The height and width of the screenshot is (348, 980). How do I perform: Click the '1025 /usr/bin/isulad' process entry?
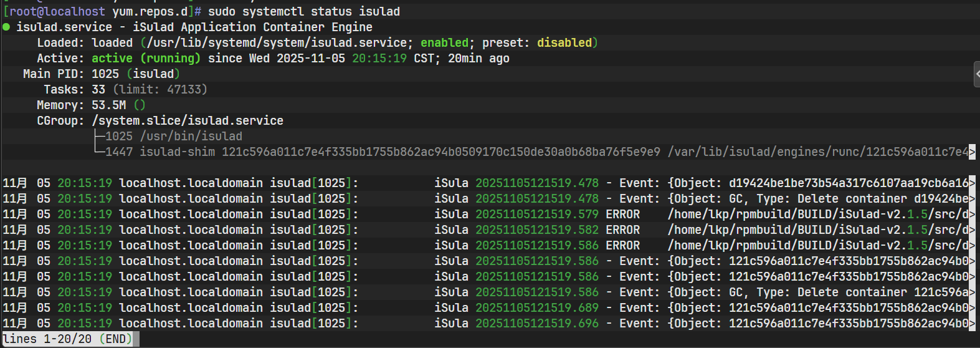click(174, 136)
